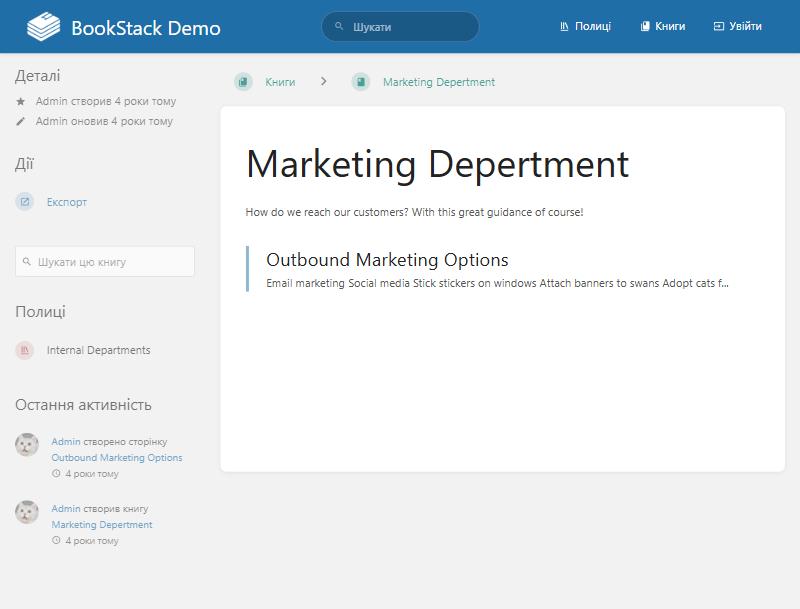This screenshot has height=609, width=800.
Task: Click the Книги breadcrumb book icon
Action: pyautogui.click(x=243, y=82)
